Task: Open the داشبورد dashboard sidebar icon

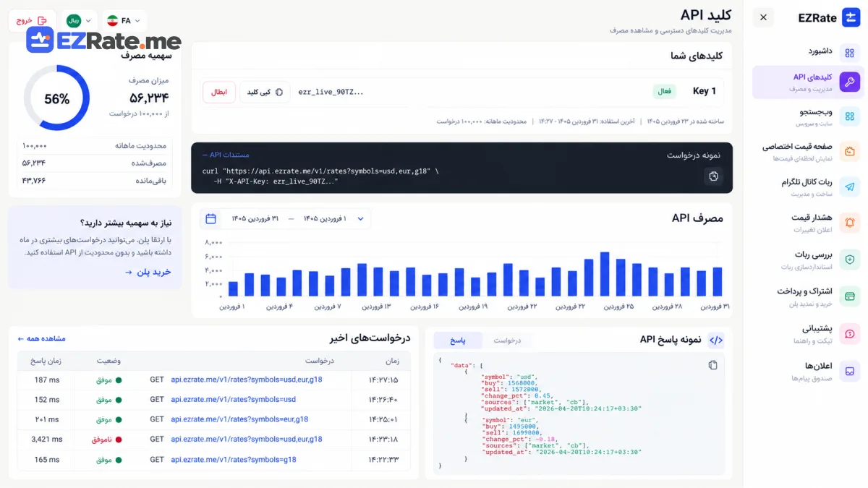Action: [x=850, y=51]
